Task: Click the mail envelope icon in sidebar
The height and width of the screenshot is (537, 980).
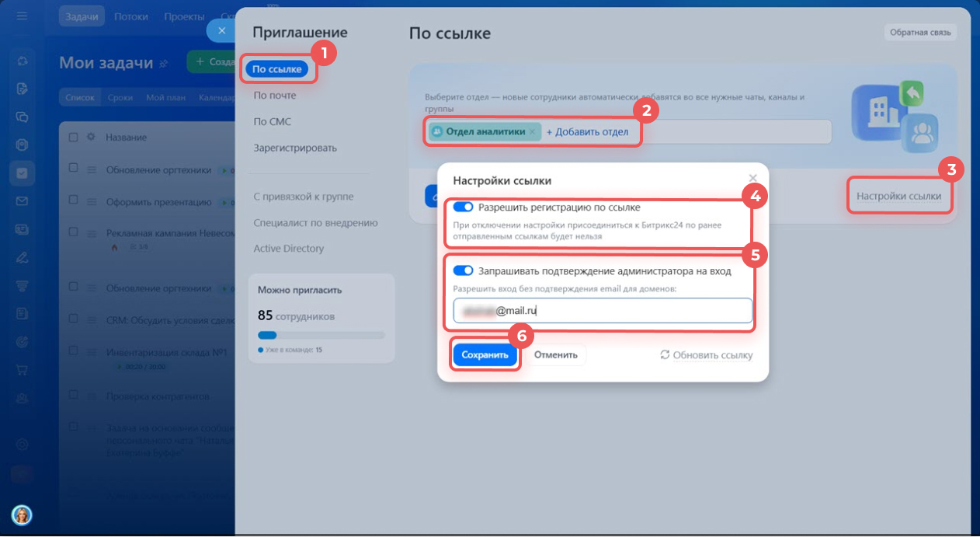Action: [x=22, y=201]
